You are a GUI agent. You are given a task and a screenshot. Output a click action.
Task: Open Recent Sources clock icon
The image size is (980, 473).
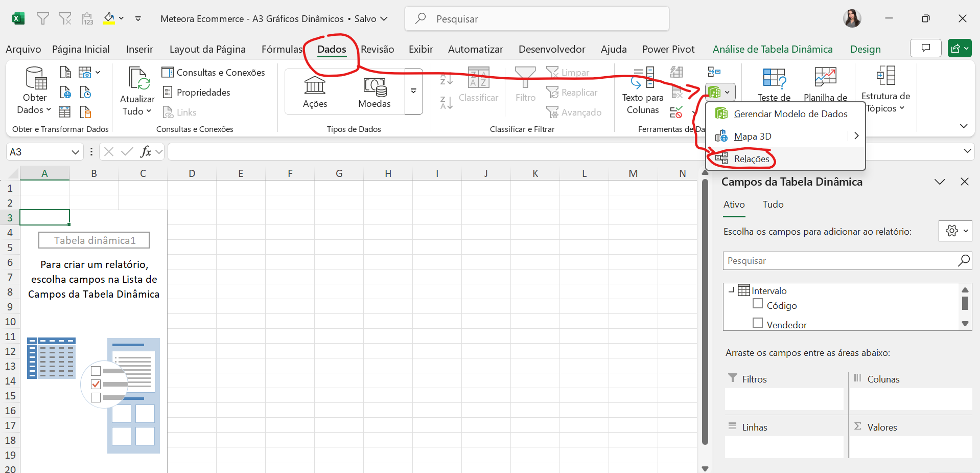tap(85, 92)
